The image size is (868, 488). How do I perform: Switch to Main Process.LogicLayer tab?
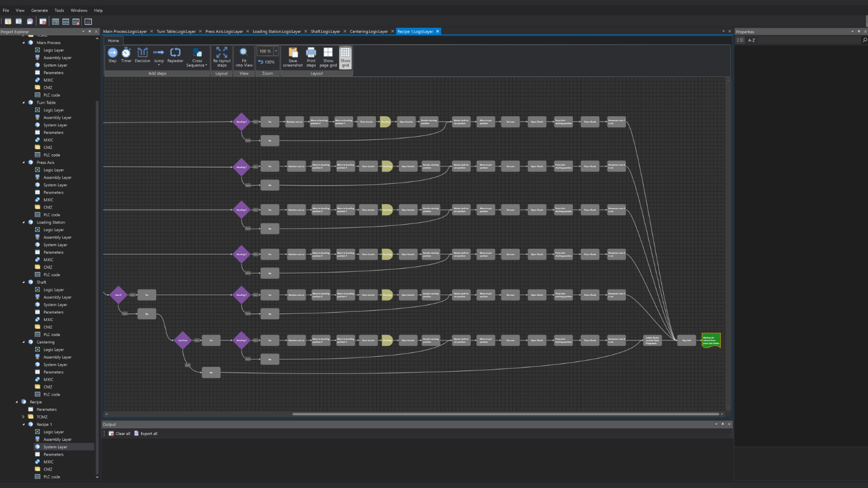(x=125, y=31)
